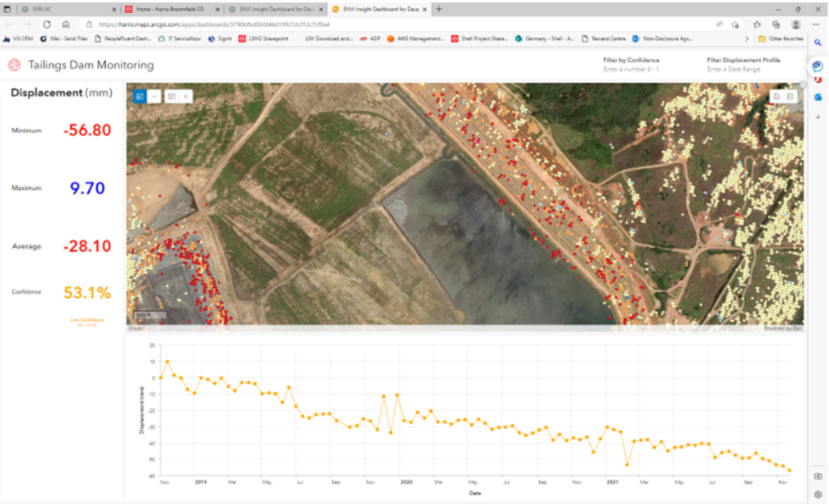The width and height of the screenshot is (829, 504).
Task: Open Copilot from the Edge sidebar
Action: pos(818,66)
